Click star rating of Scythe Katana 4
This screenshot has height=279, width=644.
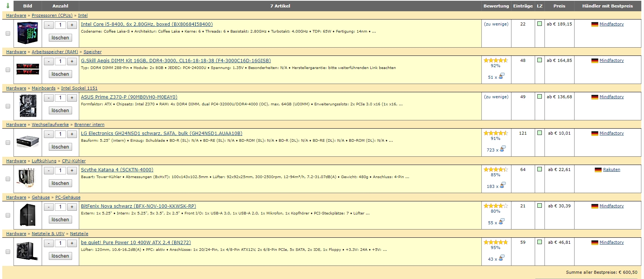496,169
